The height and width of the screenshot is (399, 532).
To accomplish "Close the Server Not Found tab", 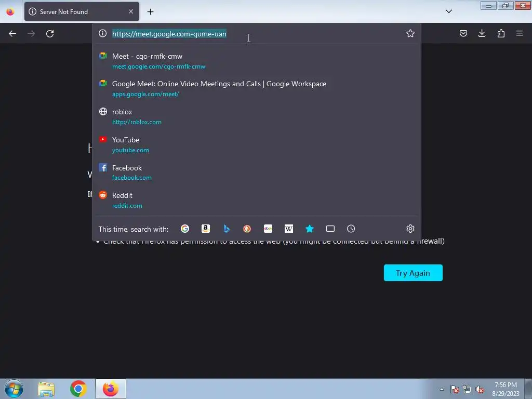I will (x=131, y=11).
